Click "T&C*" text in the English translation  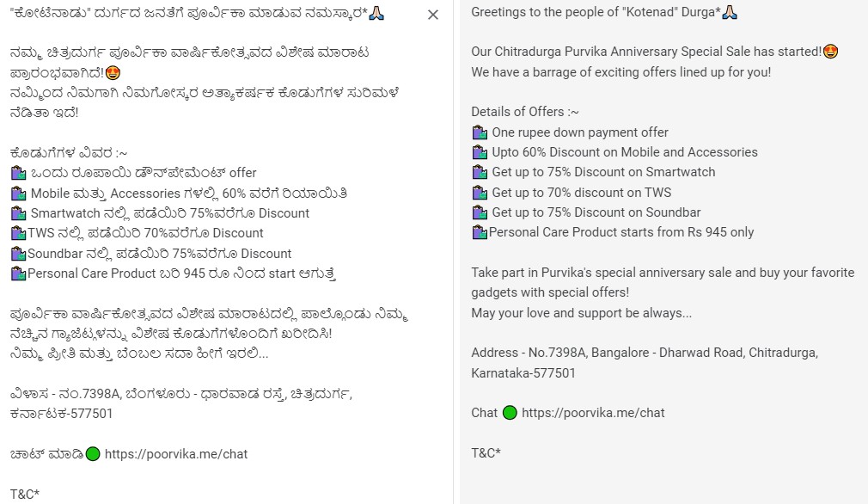point(486,452)
